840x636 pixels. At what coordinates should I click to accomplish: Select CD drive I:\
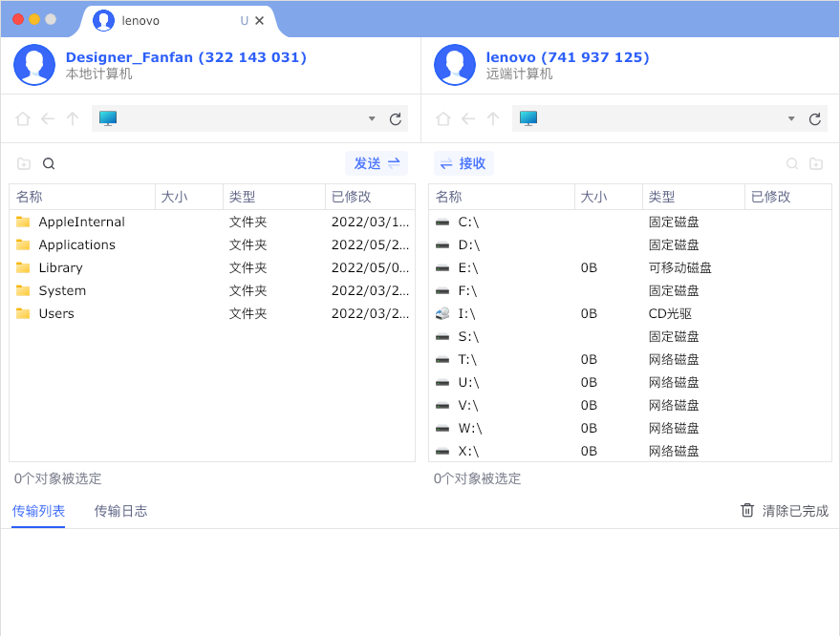(x=630, y=314)
